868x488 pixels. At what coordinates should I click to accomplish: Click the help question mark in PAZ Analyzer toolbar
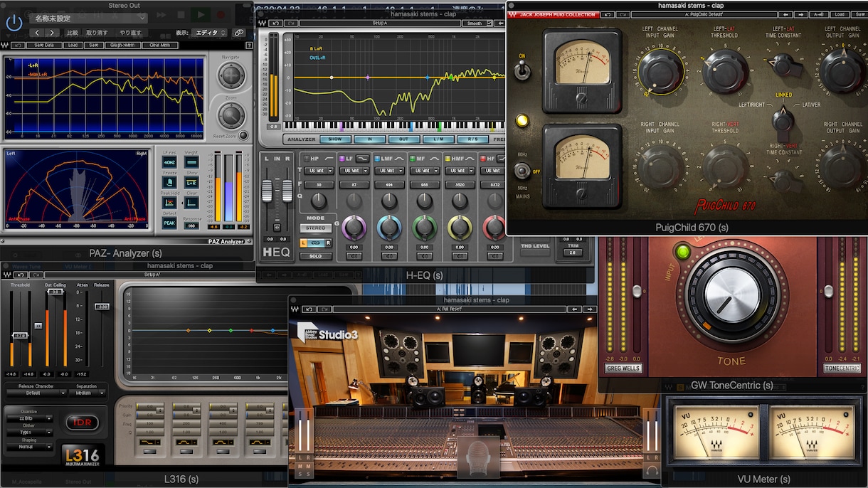pyautogui.click(x=248, y=45)
